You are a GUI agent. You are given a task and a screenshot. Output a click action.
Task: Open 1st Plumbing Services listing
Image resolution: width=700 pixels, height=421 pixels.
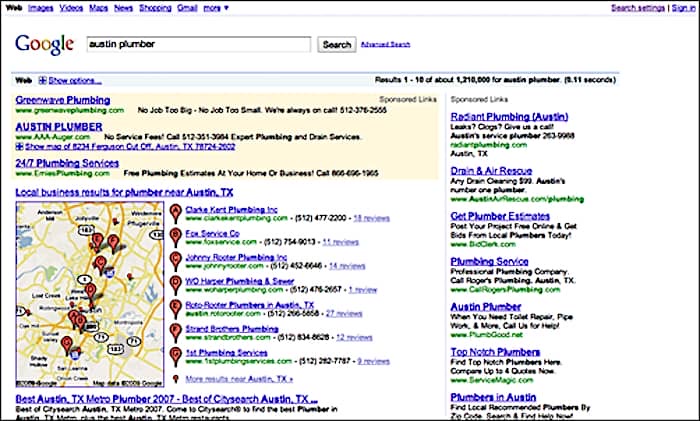[227, 353]
